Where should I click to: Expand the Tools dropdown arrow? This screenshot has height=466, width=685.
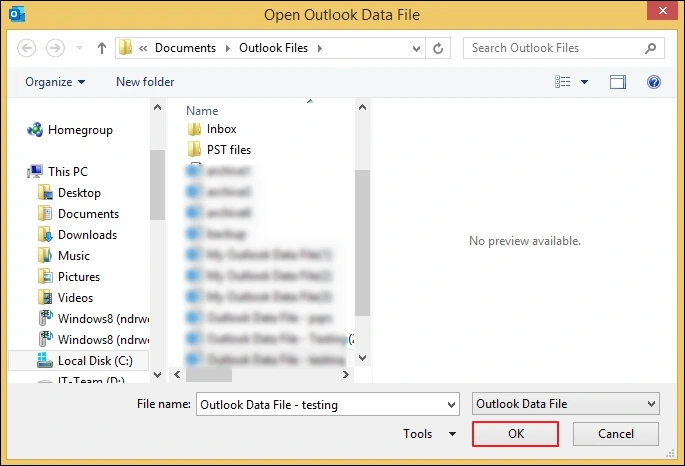[453, 434]
